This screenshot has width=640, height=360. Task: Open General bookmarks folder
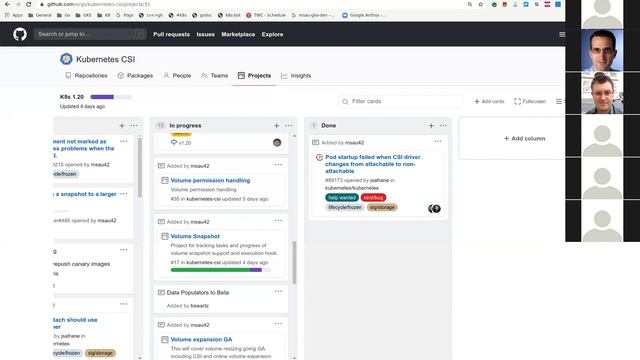[40, 15]
